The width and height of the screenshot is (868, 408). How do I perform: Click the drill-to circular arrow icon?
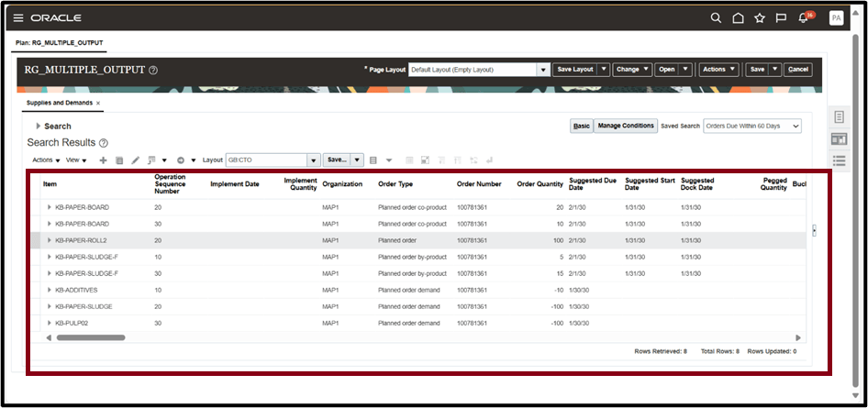click(x=181, y=160)
